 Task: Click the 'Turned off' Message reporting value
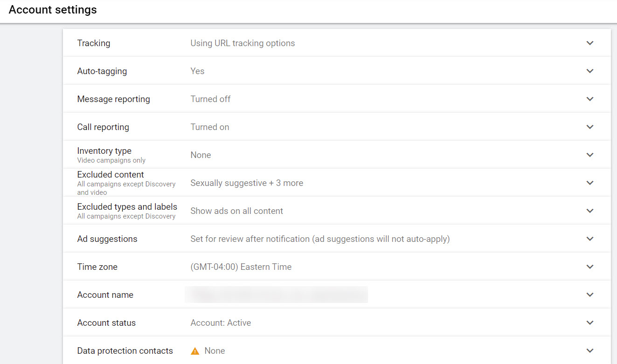(210, 99)
